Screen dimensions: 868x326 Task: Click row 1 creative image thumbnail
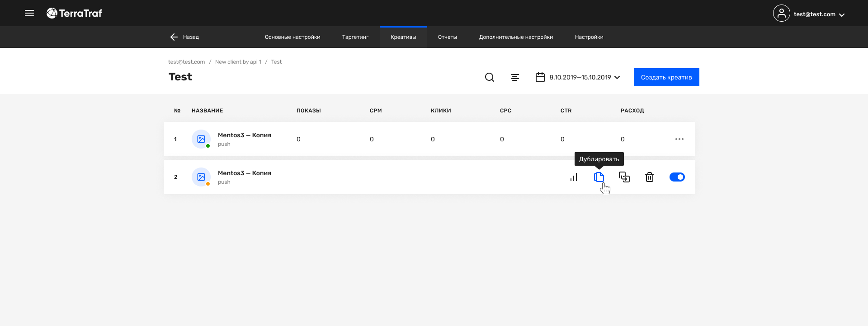201,139
